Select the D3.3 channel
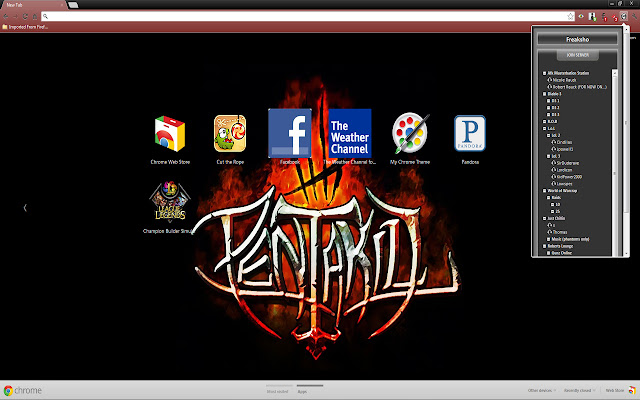The width and height of the screenshot is (640, 400). pyautogui.click(x=555, y=115)
